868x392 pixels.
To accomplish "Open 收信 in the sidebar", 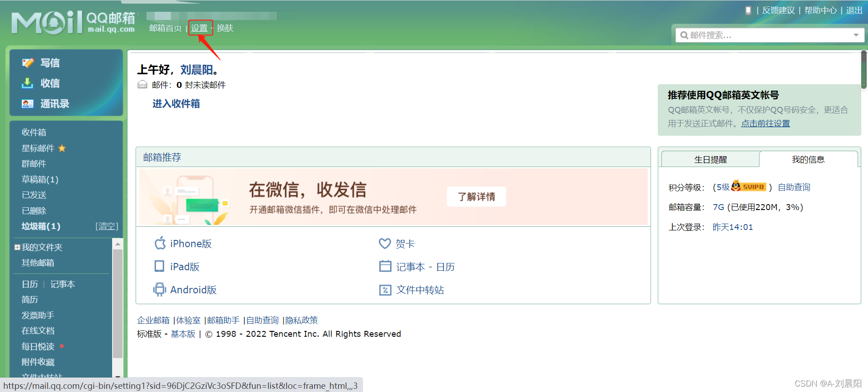I will (50, 83).
